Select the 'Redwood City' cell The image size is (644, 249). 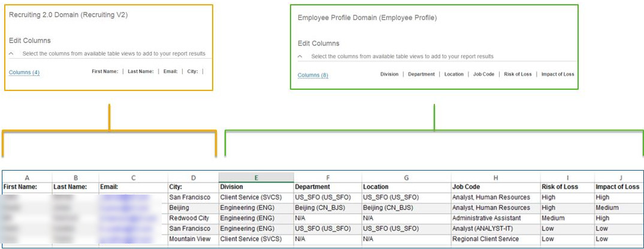coord(193,218)
